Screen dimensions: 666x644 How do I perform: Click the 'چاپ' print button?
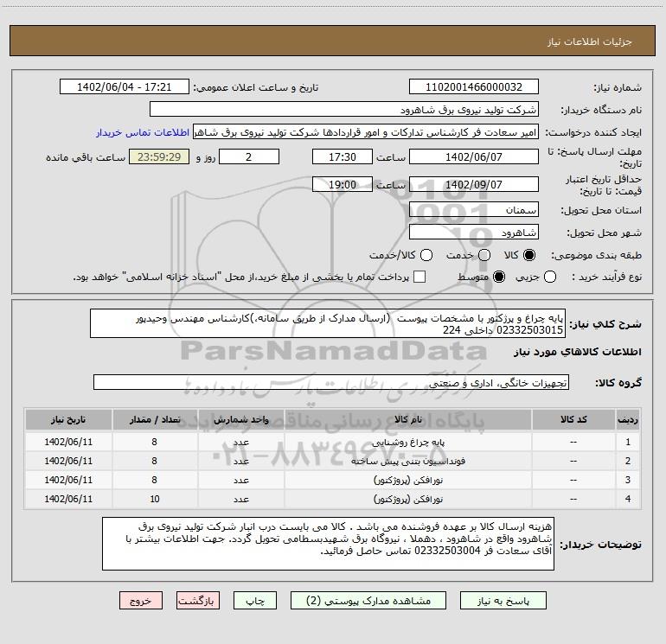click(x=255, y=601)
